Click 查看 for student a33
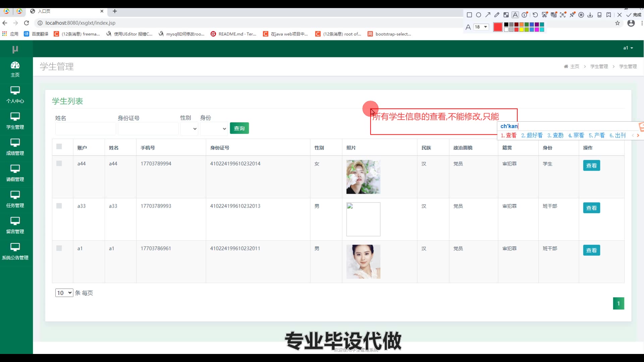This screenshot has height=362, width=644. [x=591, y=208]
